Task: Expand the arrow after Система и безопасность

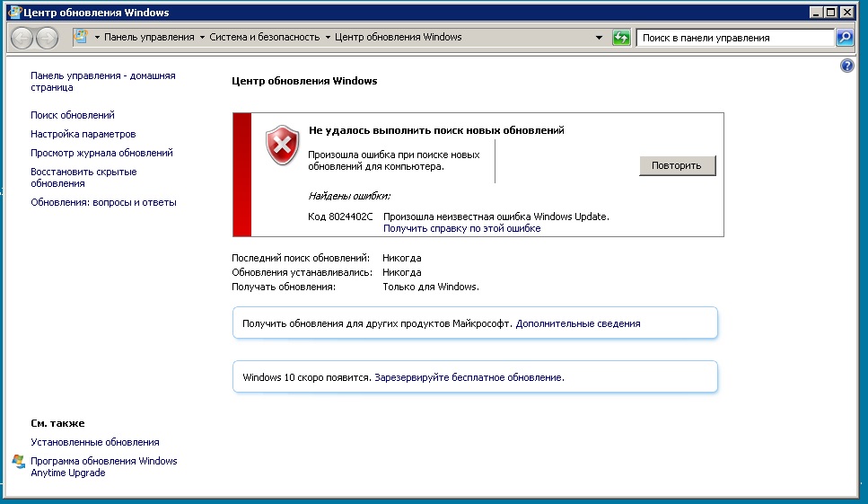Action: tap(328, 37)
